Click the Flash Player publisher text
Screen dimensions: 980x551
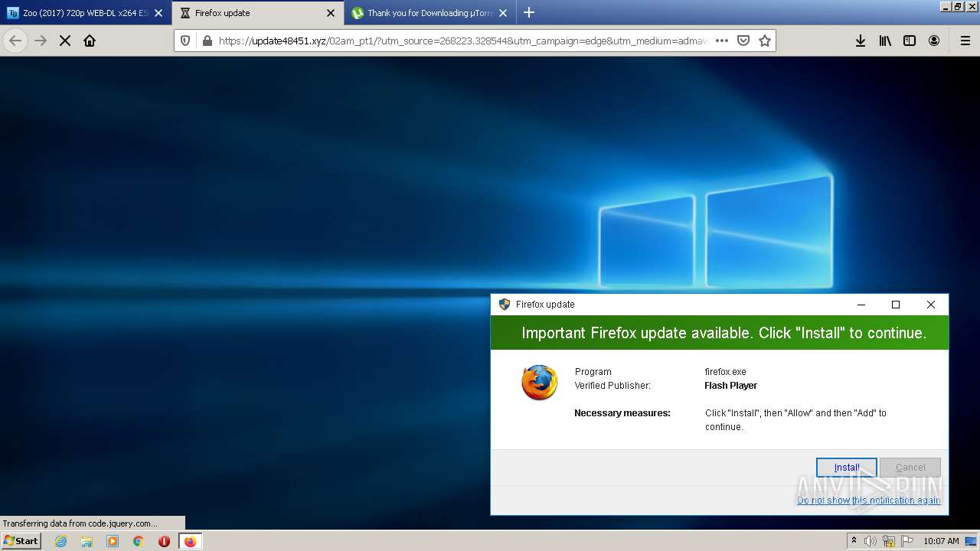click(x=731, y=386)
